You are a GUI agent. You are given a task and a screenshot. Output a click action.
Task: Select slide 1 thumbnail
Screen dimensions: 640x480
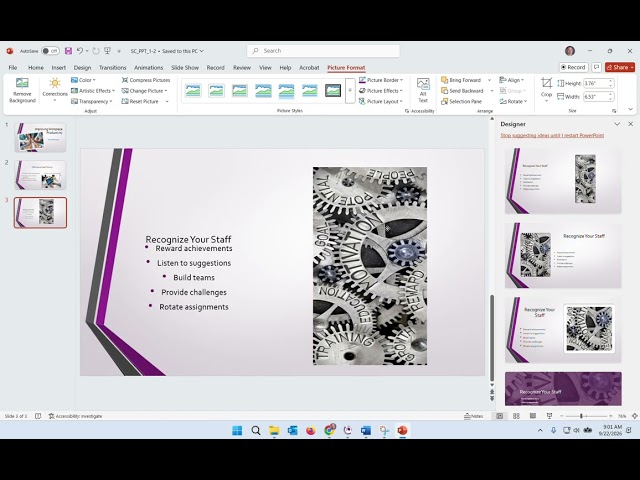tap(40, 138)
